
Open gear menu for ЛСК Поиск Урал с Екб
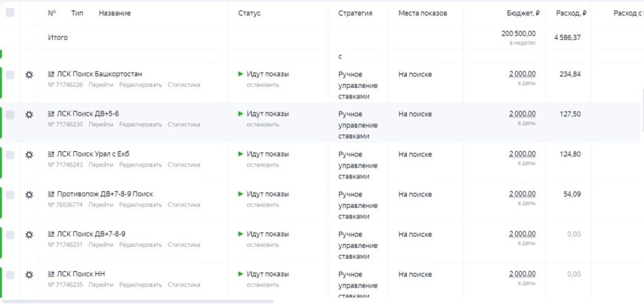click(x=29, y=155)
